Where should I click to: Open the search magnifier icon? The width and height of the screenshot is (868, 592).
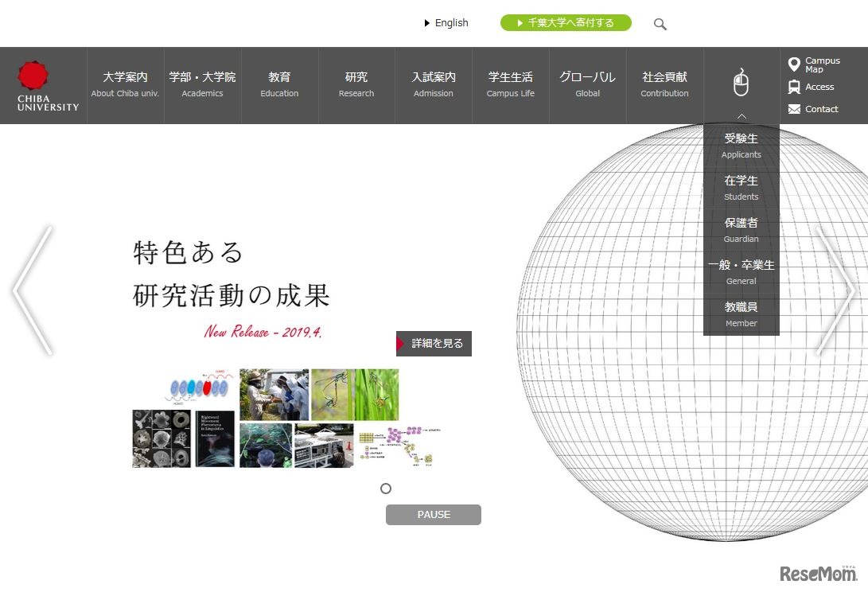click(660, 24)
